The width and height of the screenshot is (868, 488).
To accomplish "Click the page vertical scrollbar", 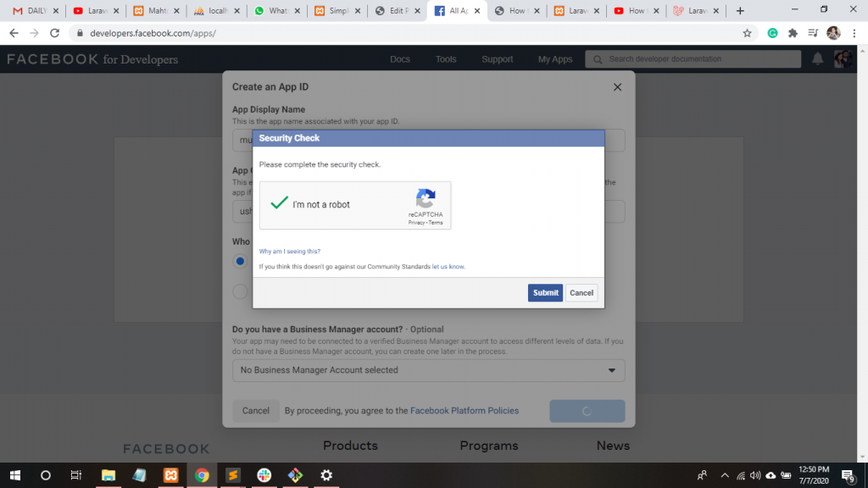I will 862,254.
